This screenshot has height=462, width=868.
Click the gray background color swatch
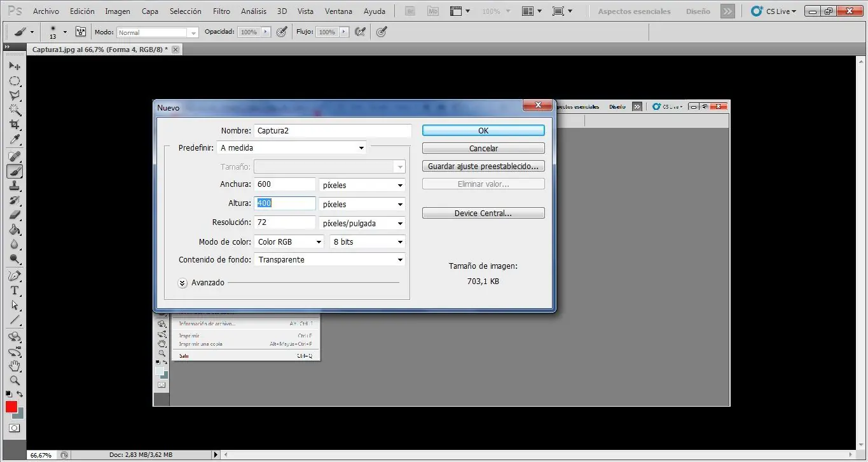click(x=20, y=414)
